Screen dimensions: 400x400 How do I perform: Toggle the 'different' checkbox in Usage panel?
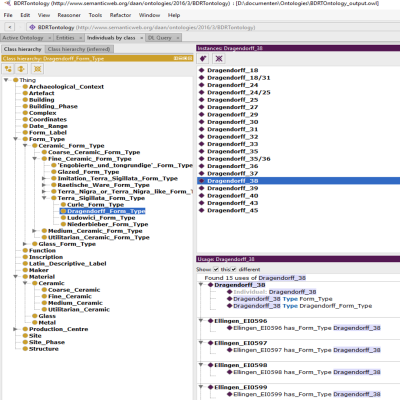click(x=234, y=269)
